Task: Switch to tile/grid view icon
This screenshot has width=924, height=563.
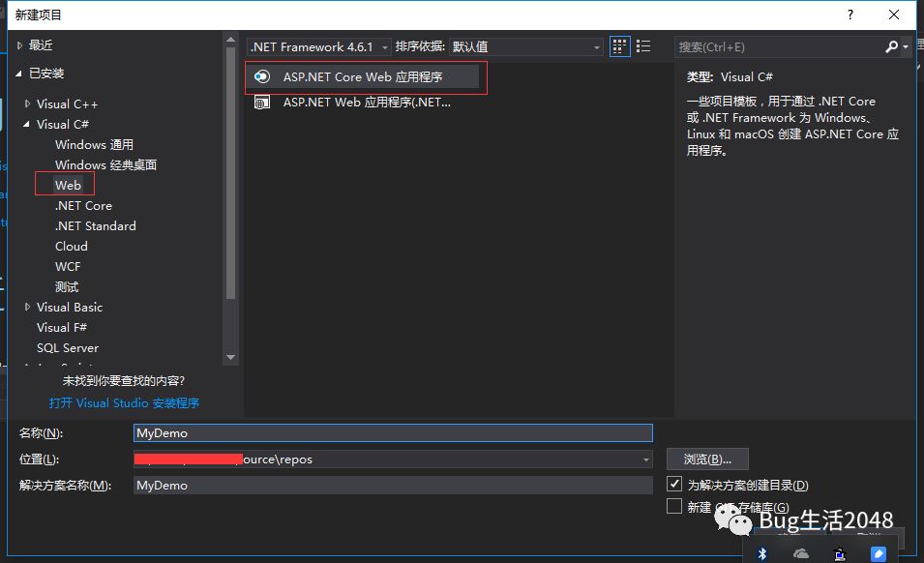Action: (619, 46)
